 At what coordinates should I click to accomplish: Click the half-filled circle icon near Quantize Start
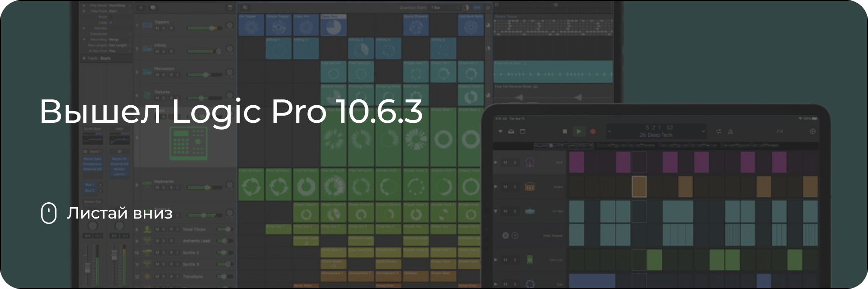(467, 8)
